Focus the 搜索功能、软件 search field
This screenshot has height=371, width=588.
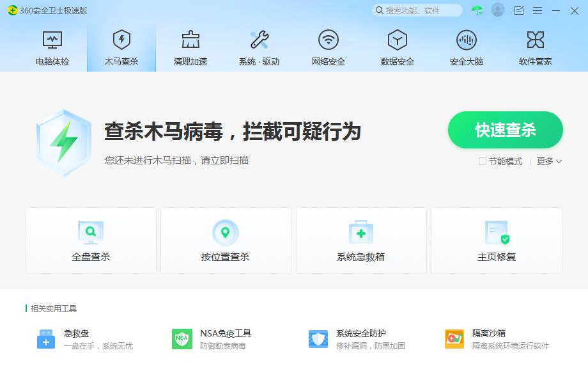pos(417,10)
